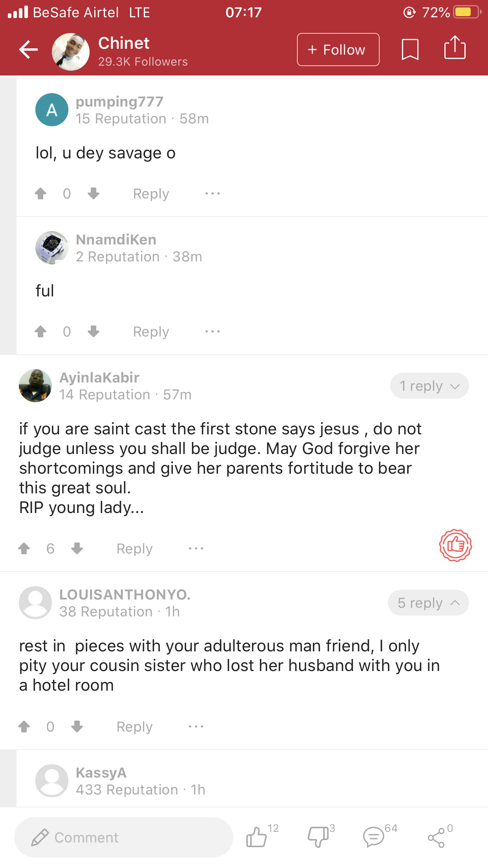488x868 pixels.
Task: Like the article with thumbs-up icon
Action: (x=257, y=836)
